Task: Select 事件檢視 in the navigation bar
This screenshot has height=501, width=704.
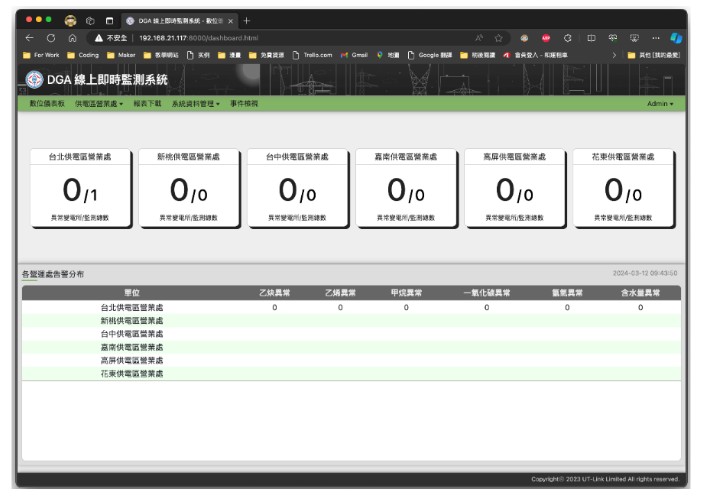Action: tap(244, 103)
